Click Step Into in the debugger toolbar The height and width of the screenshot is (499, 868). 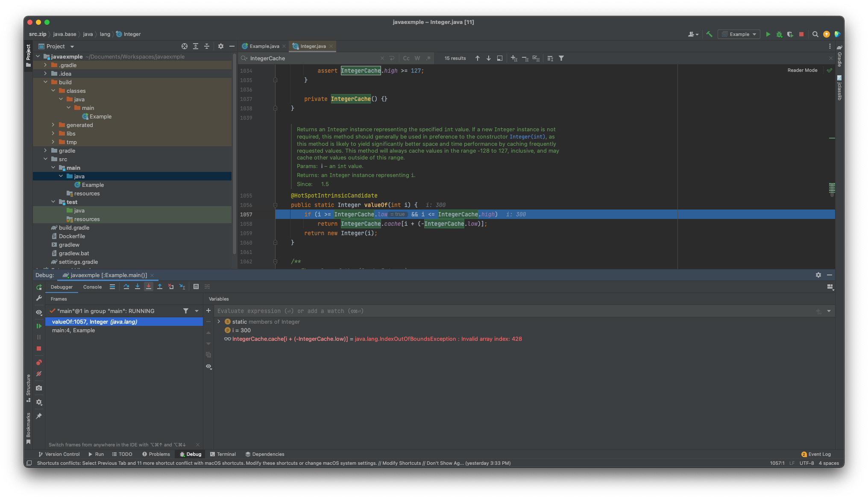pyautogui.click(x=138, y=286)
